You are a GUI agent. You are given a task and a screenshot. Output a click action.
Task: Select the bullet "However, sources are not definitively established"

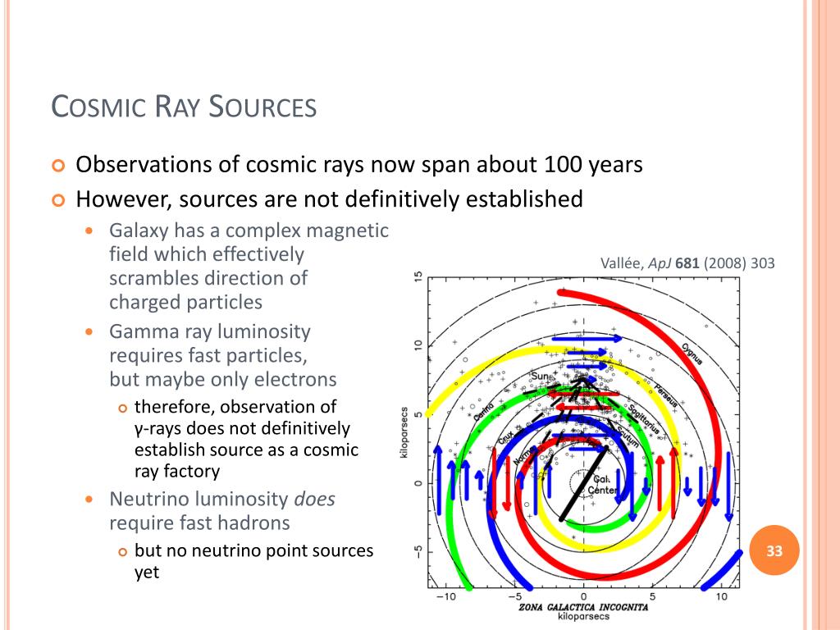point(329,199)
